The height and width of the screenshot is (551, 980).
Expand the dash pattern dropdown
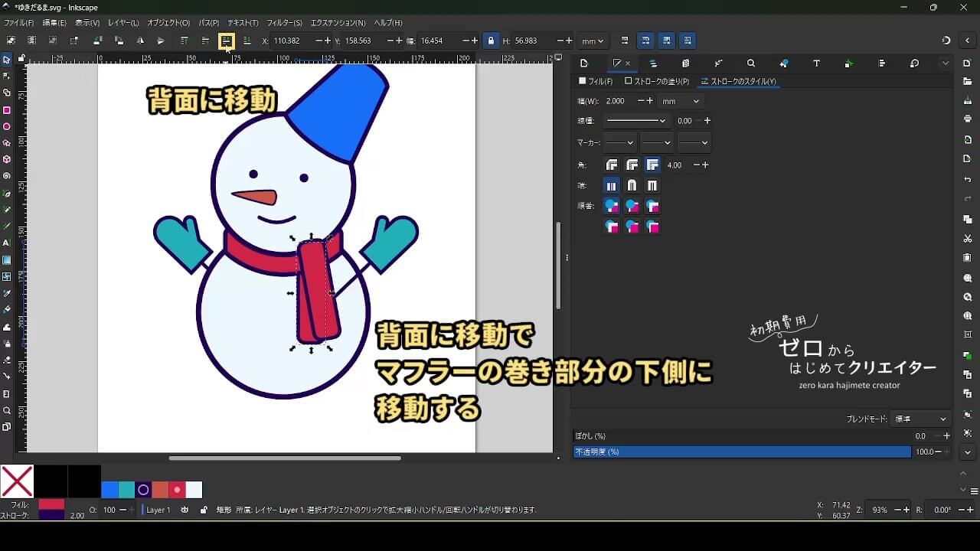[x=635, y=121]
